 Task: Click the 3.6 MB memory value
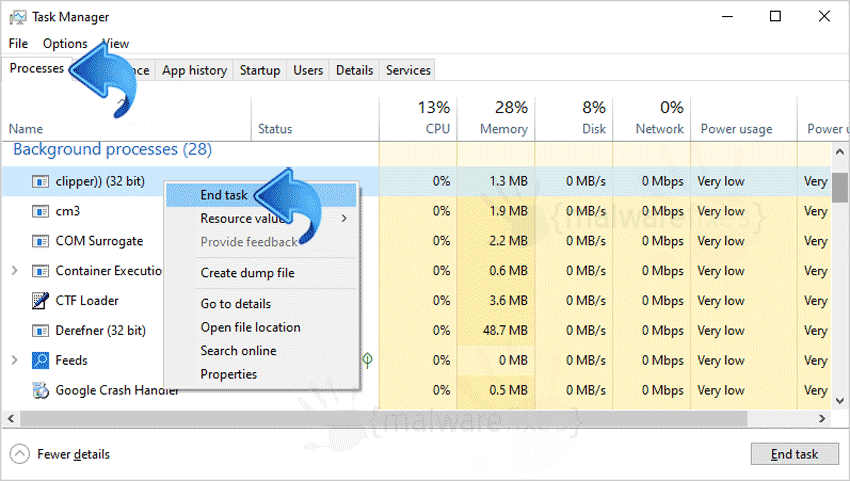coord(508,300)
